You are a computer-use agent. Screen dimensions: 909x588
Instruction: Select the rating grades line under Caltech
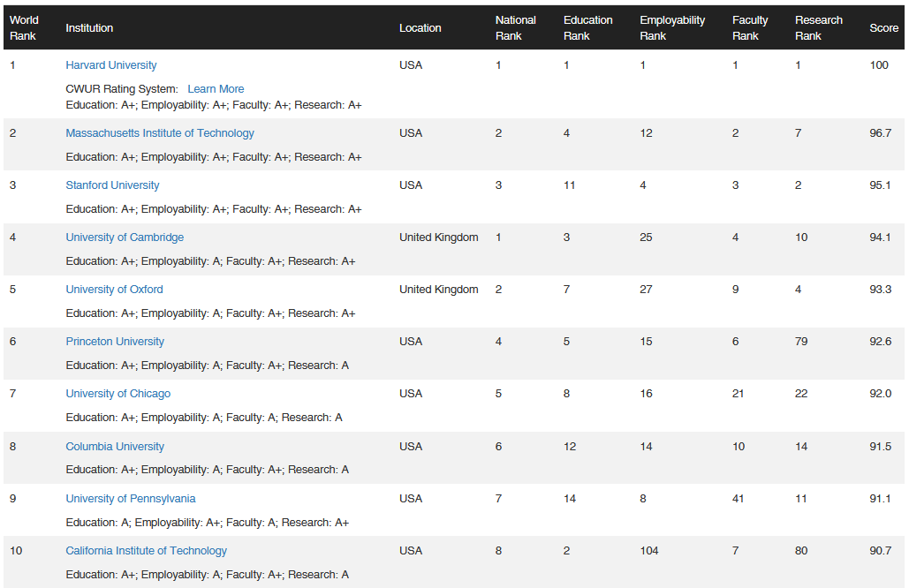(207, 575)
